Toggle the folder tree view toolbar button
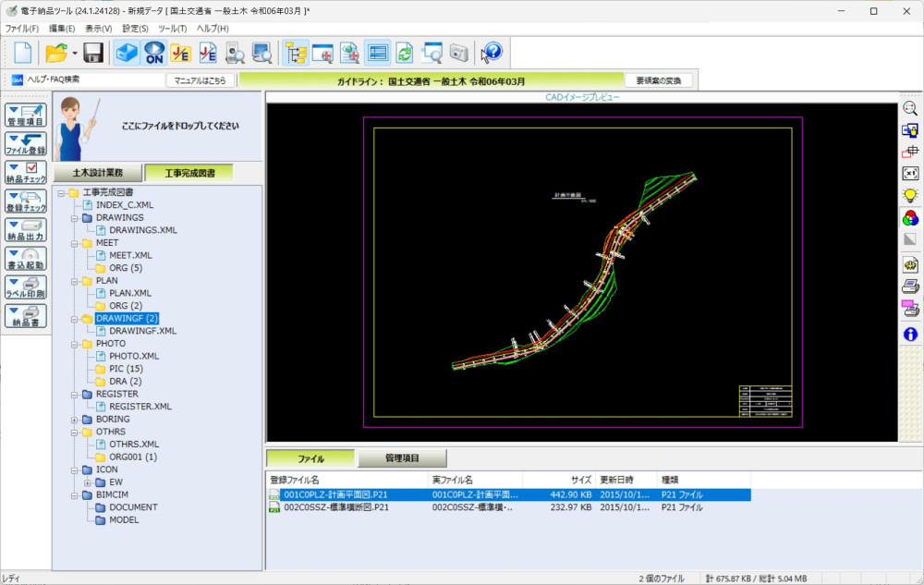This screenshot has height=585, width=924. (296, 53)
